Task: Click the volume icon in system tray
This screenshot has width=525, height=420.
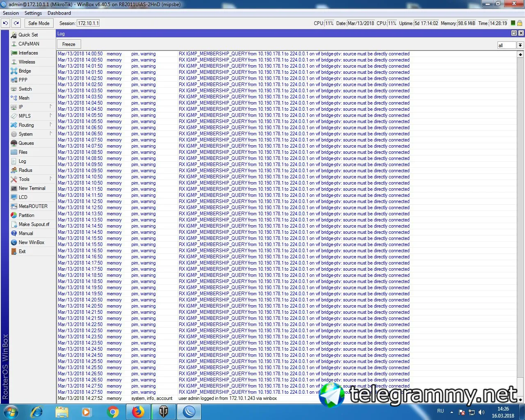Action: click(482, 412)
